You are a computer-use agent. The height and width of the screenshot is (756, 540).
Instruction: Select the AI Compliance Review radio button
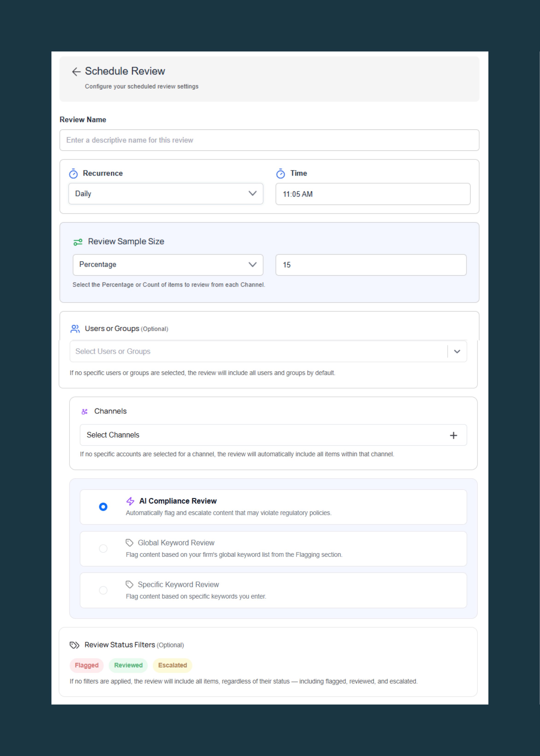pos(103,506)
